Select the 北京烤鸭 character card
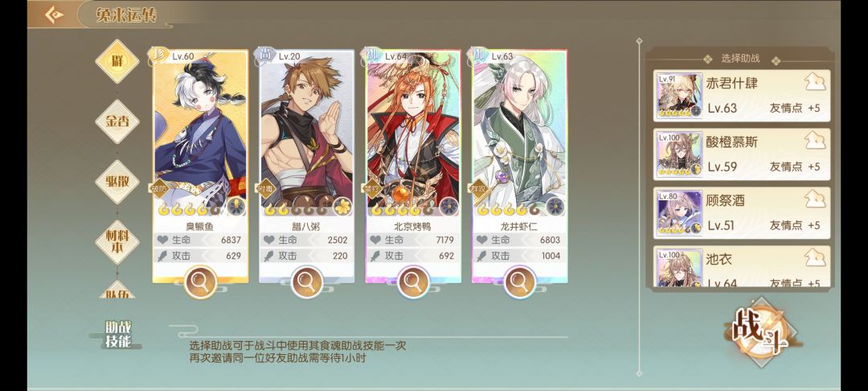The height and width of the screenshot is (391, 868). coord(413,167)
